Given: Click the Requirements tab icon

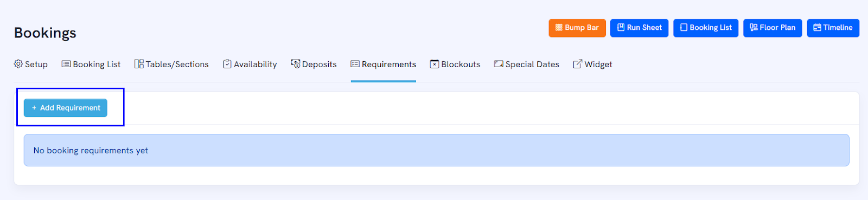Looking at the screenshot, I should pyautogui.click(x=355, y=64).
